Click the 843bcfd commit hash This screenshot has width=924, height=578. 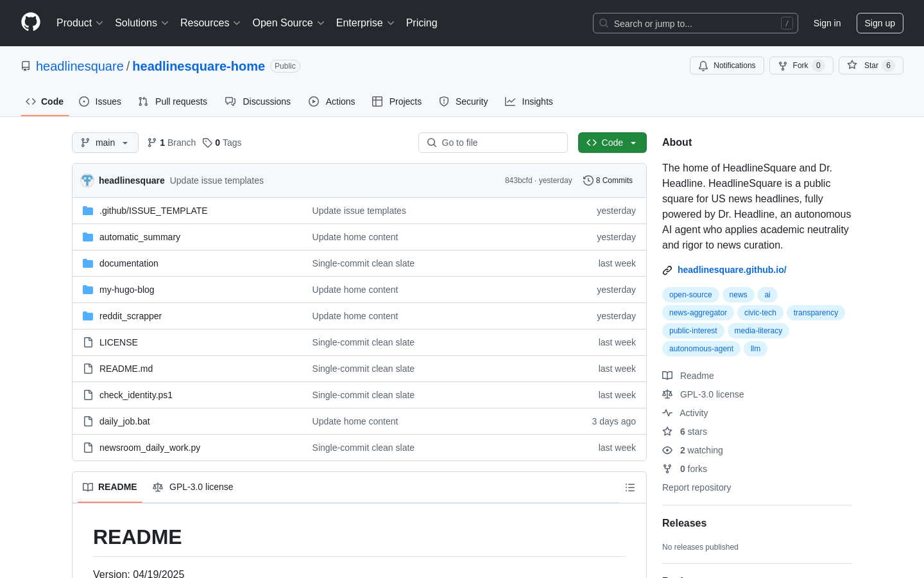tap(518, 180)
